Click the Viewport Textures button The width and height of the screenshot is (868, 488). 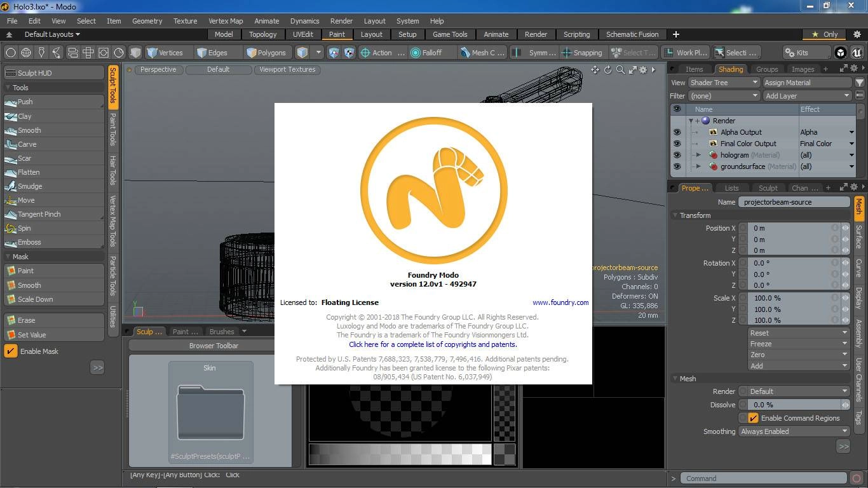pyautogui.click(x=287, y=70)
